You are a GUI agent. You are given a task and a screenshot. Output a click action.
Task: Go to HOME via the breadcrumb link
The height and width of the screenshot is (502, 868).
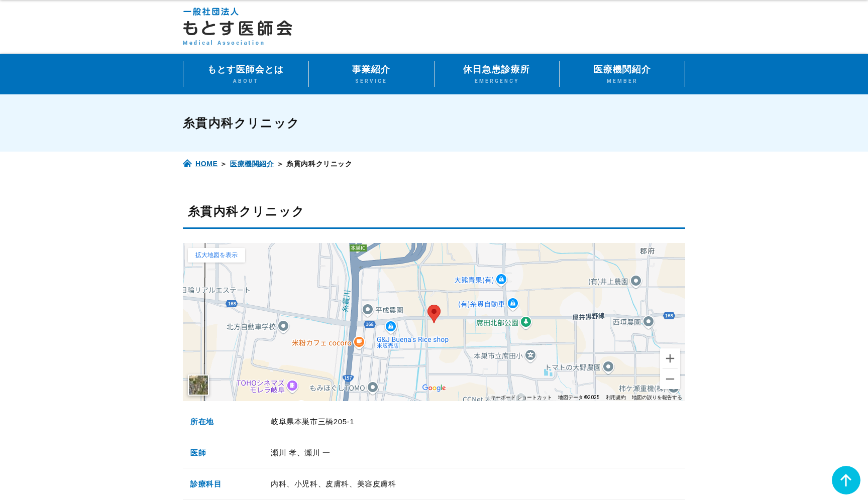pyautogui.click(x=206, y=163)
